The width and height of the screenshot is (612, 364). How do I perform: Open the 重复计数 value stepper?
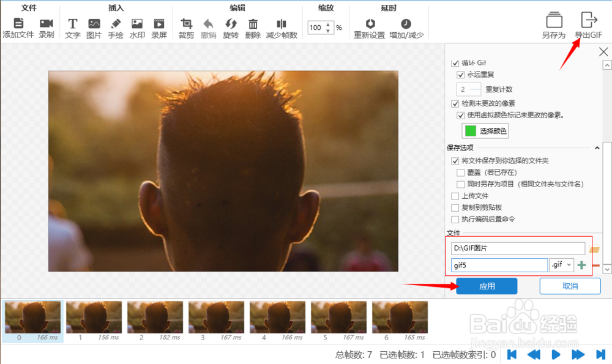[469, 89]
